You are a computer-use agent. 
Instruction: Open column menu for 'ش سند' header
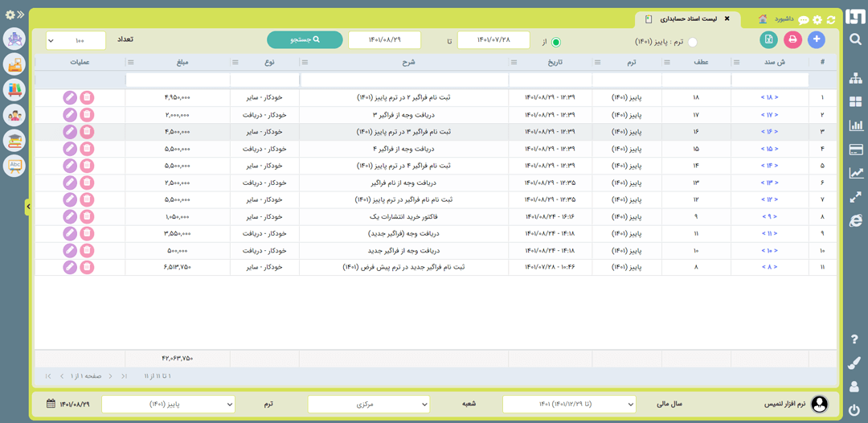736,62
